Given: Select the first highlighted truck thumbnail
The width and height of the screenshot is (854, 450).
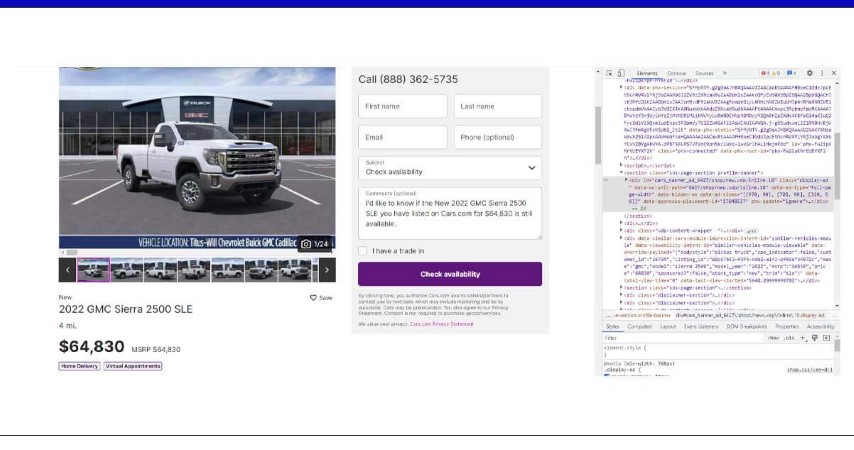Looking at the screenshot, I should (x=93, y=270).
